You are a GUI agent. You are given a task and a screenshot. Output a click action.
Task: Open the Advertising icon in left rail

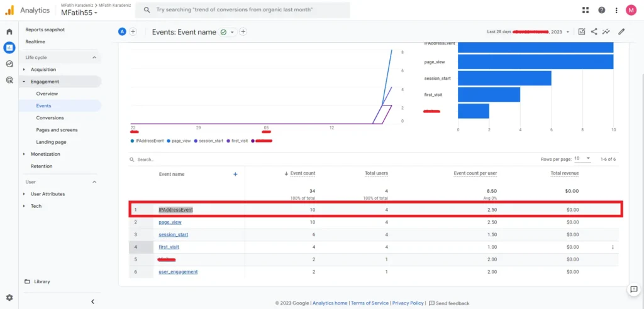click(x=9, y=80)
